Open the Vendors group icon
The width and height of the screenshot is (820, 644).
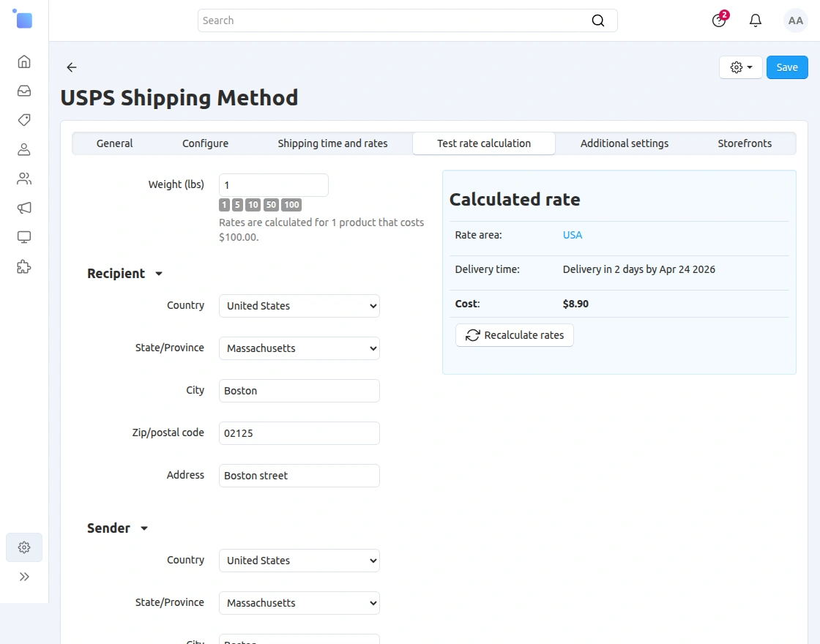24,179
